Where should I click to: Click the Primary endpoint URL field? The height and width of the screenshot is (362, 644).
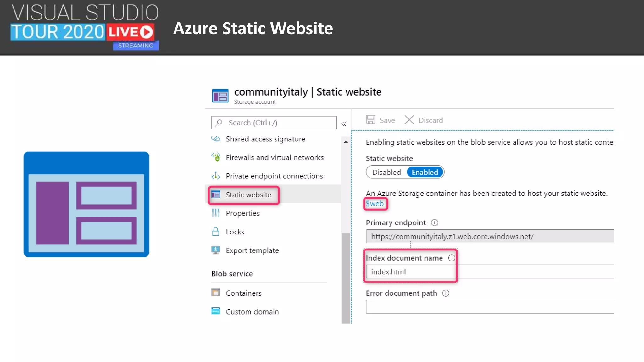[490, 236]
